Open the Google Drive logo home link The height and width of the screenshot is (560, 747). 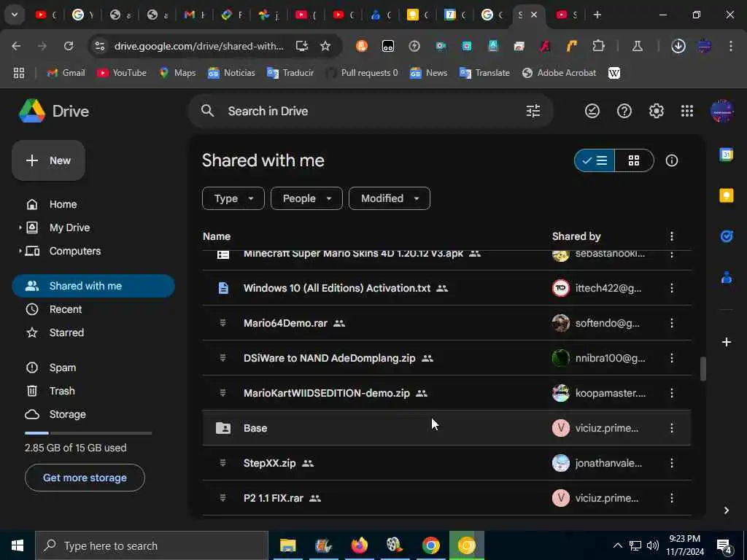[54, 111]
